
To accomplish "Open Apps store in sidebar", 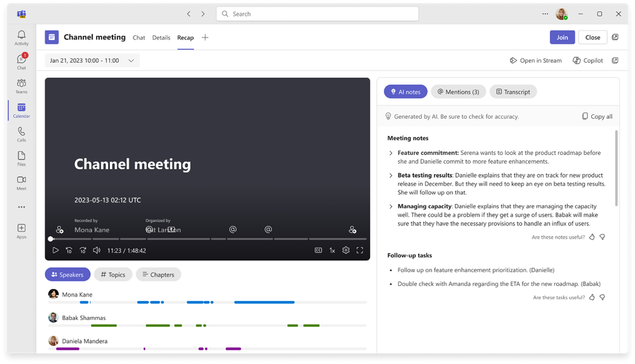I will (x=22, y=231).
